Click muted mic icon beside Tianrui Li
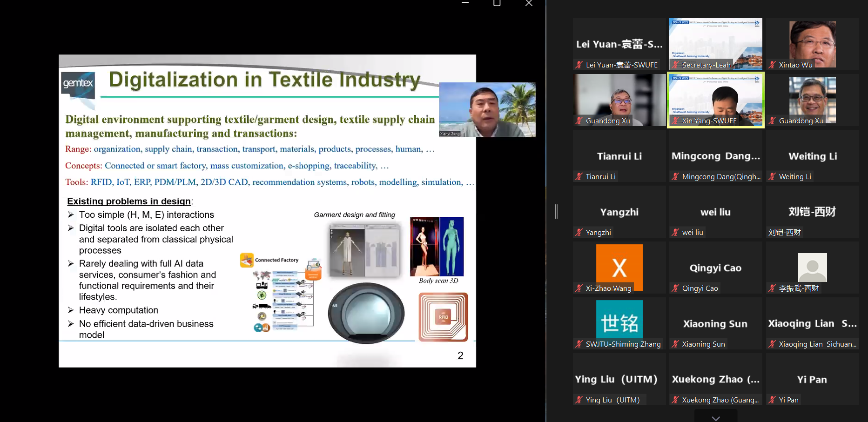Screen dimensions: 868x422 pyautogui.click(x=579, y=177)
